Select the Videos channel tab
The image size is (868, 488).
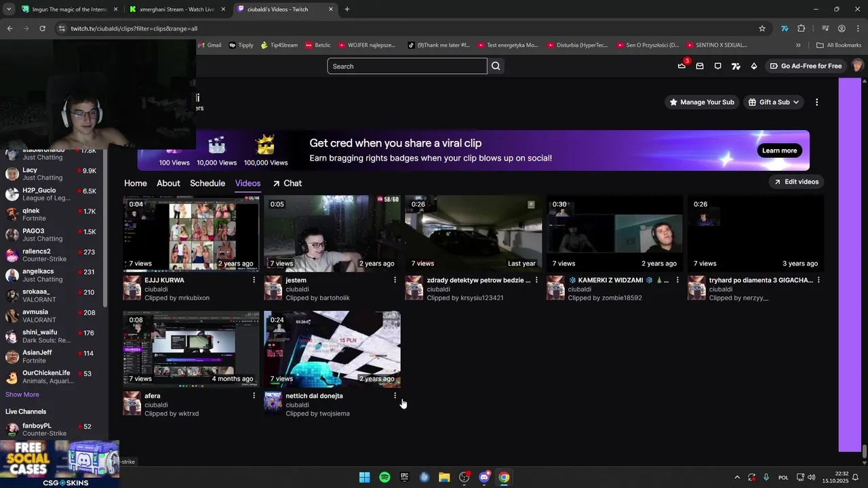(248, 183)
